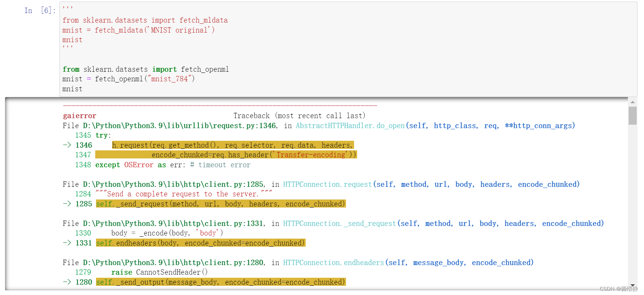Click scrollbar down arrow in output area
The width and height of the screenshot is (644, 295).
point(632,285)
